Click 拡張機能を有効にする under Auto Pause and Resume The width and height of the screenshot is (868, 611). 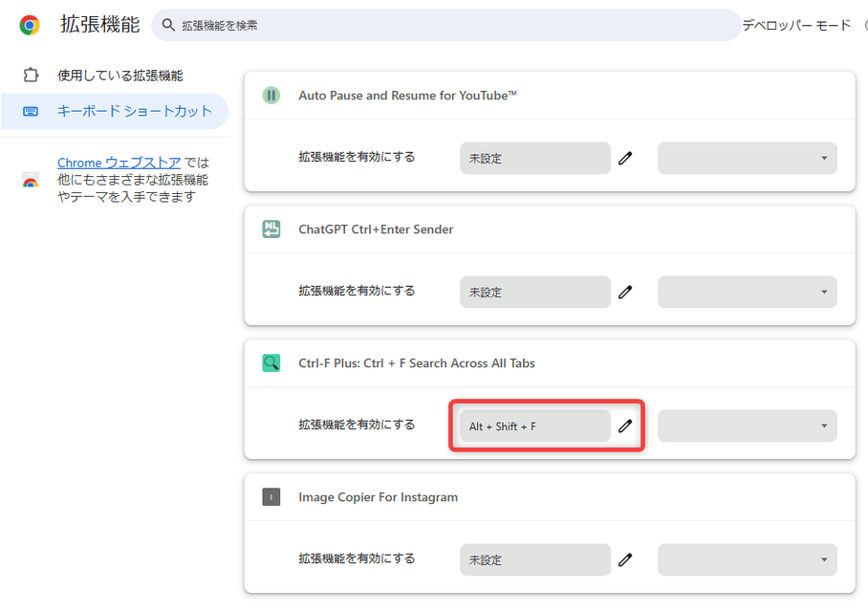coord(358,157)
